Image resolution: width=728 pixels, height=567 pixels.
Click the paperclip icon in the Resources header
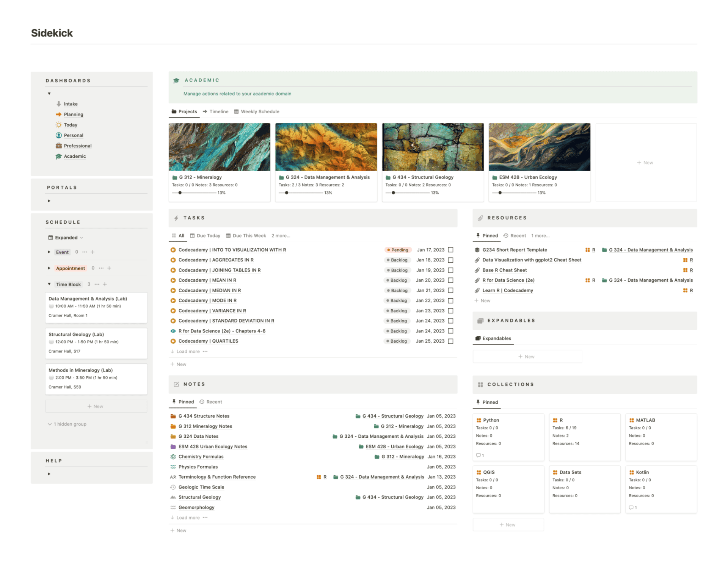click(x=480, y=218)
